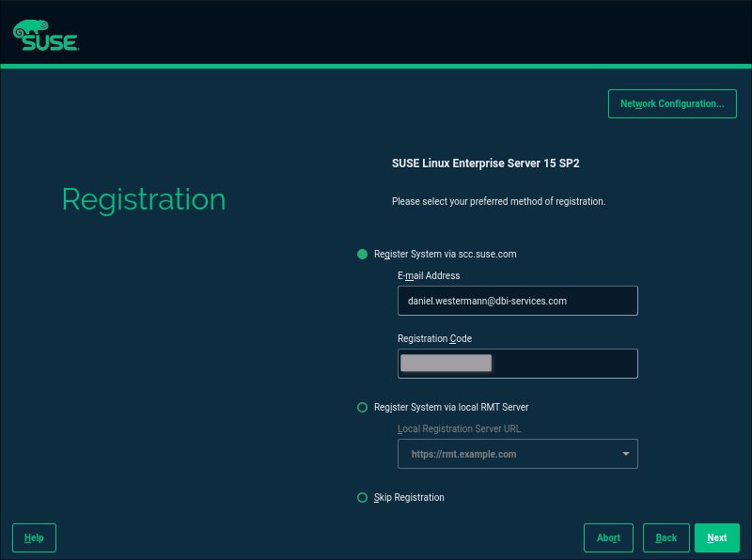Click the Local Registration Server URL label

tap(459, 428)
